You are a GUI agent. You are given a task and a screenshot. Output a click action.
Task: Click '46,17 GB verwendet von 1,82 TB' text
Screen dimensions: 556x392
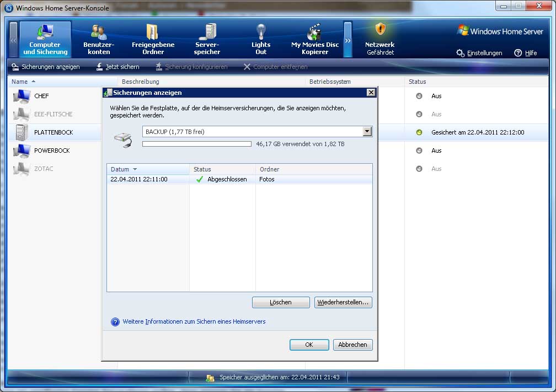click(300, 144)
